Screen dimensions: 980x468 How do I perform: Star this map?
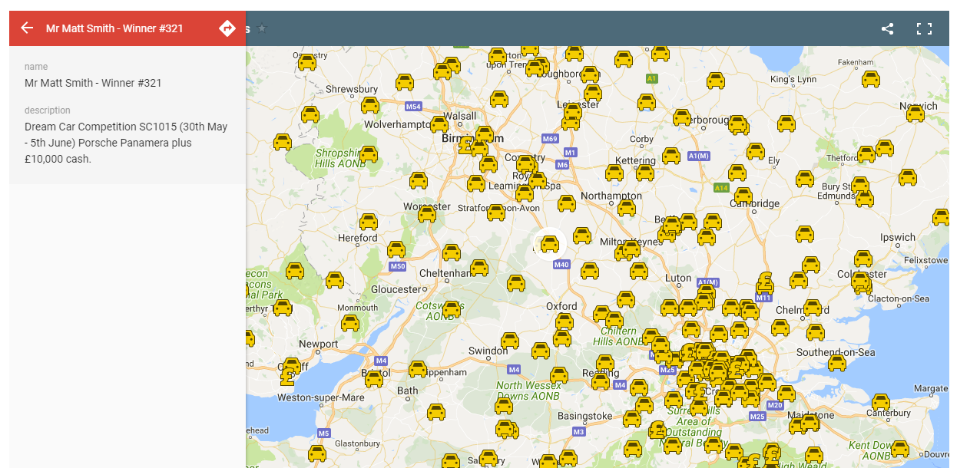[262, 28]
